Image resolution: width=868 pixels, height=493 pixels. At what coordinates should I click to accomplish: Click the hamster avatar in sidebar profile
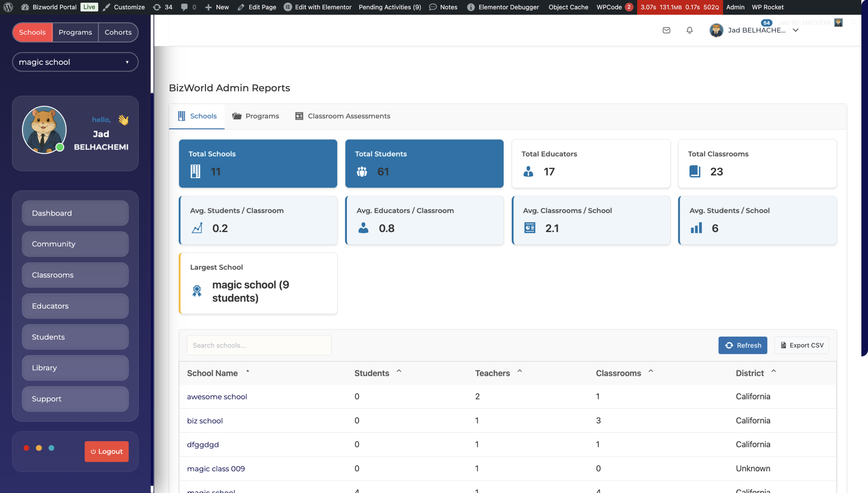[44, 130]
